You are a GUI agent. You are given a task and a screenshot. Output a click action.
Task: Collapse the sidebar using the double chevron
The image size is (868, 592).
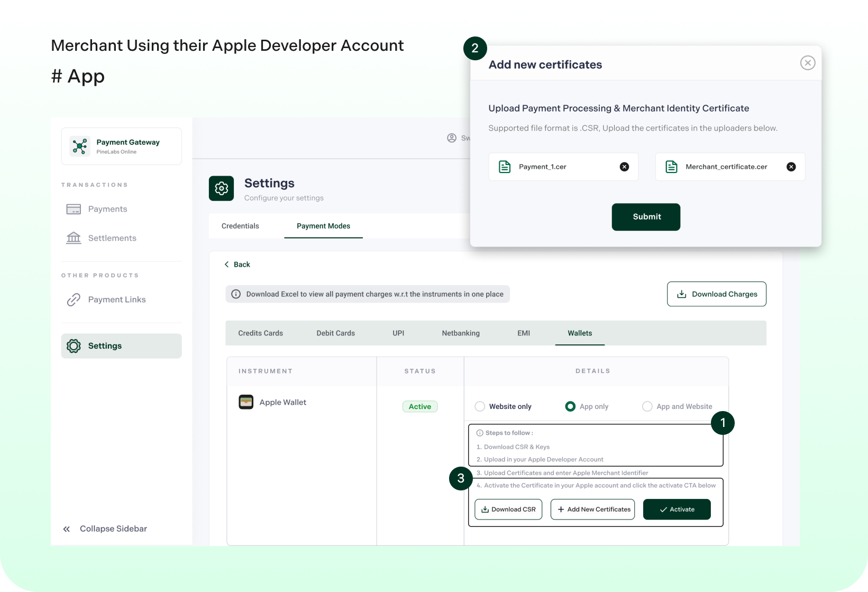(67, 529)
